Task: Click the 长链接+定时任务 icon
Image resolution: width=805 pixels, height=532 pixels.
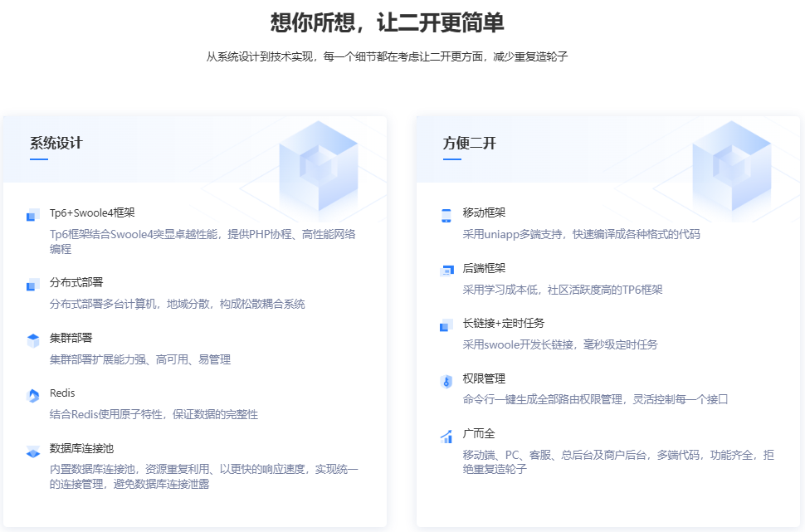Action: tap(446, 325)
